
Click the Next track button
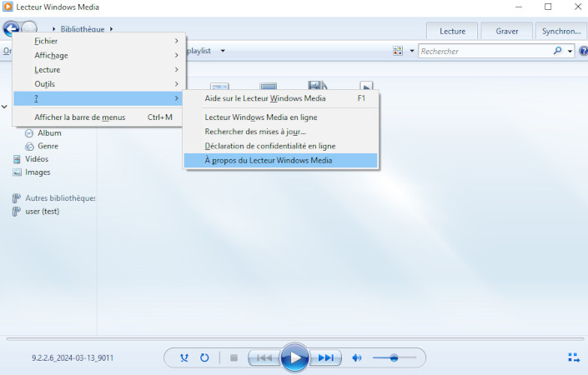click(x=325, y=357)
